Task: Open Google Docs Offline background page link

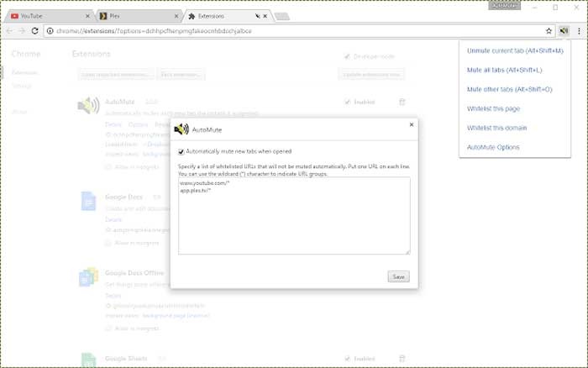Action: (176, 315)
